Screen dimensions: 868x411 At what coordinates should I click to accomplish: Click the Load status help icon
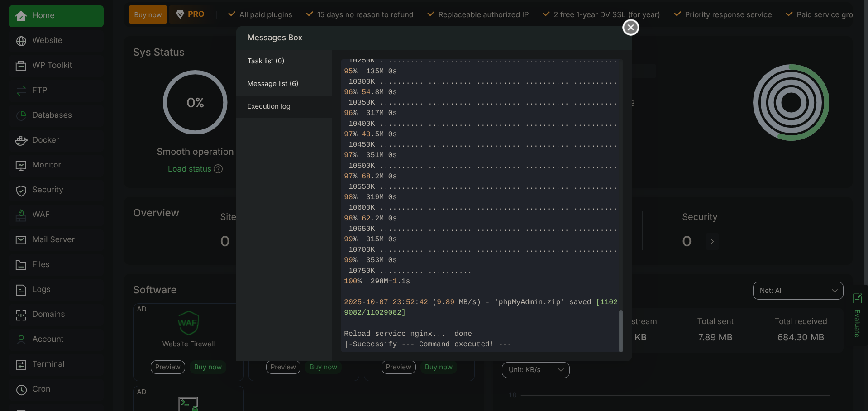coord(218,169)
